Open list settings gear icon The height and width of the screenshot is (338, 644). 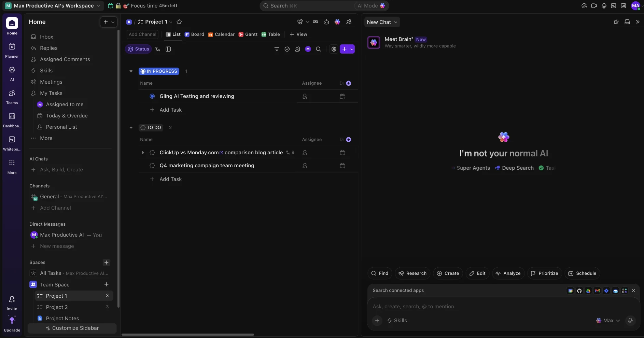tap(334, 49)
